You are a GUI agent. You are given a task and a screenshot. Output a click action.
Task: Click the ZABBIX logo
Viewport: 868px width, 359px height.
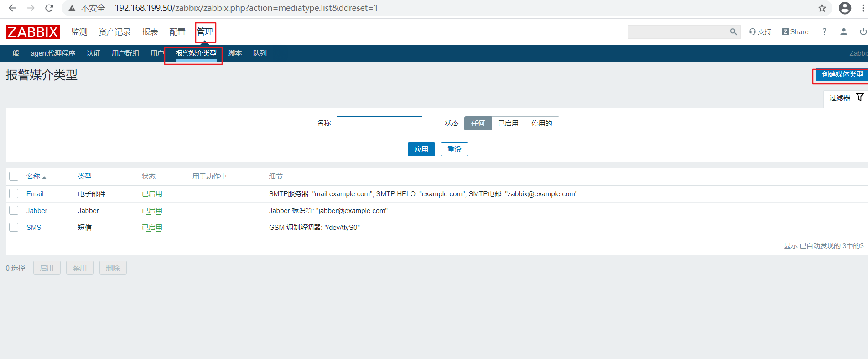click(x=33, y=32)
